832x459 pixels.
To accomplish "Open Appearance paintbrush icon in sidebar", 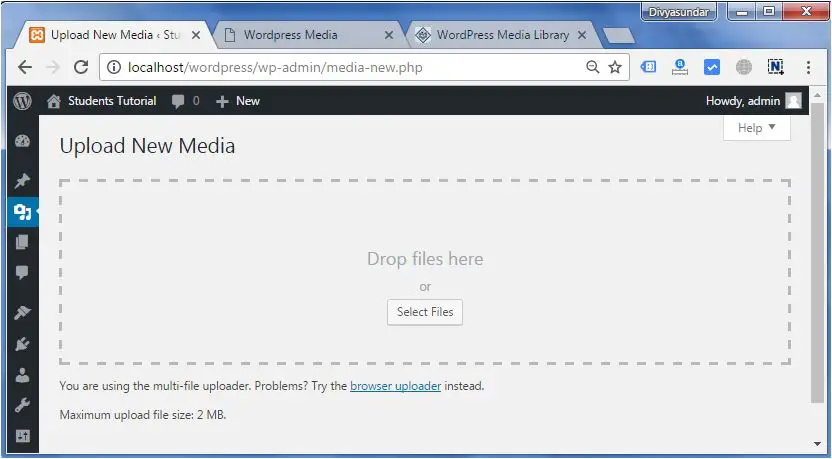I will click(x=22, y=313).
